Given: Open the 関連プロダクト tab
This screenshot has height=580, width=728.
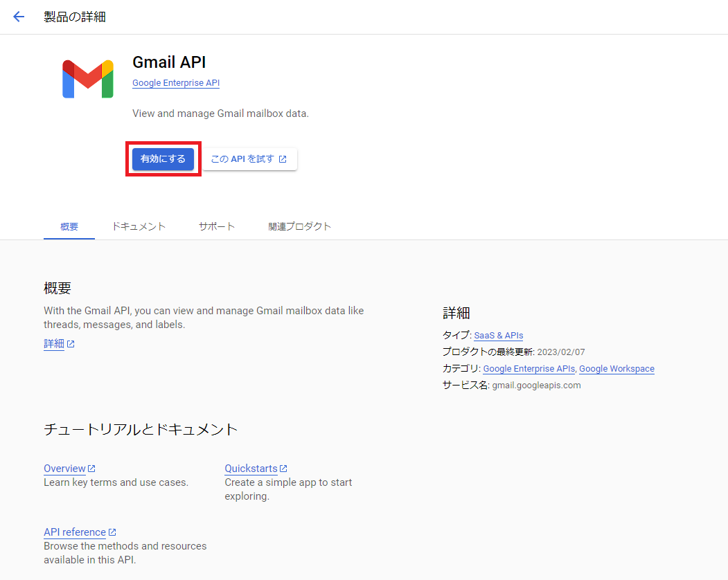Looking at the screenshot, I should tap(299, 226).
